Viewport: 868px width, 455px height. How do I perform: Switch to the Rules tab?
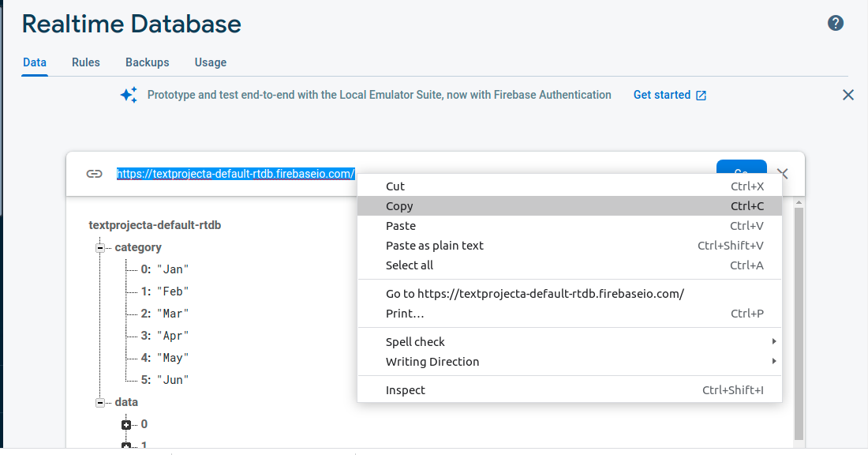86,62
